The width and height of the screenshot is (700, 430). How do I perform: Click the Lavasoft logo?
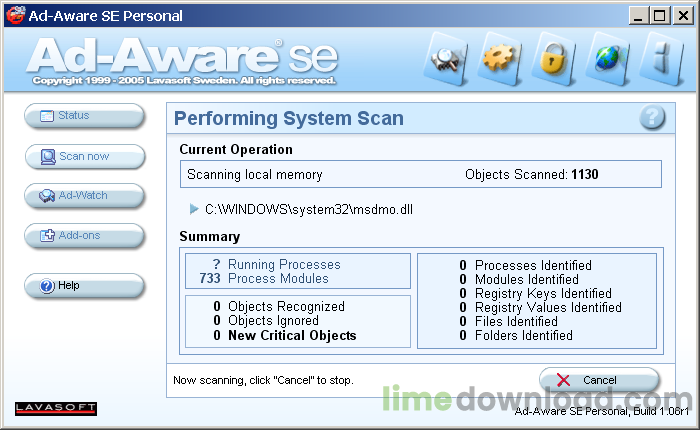[56, 408]
